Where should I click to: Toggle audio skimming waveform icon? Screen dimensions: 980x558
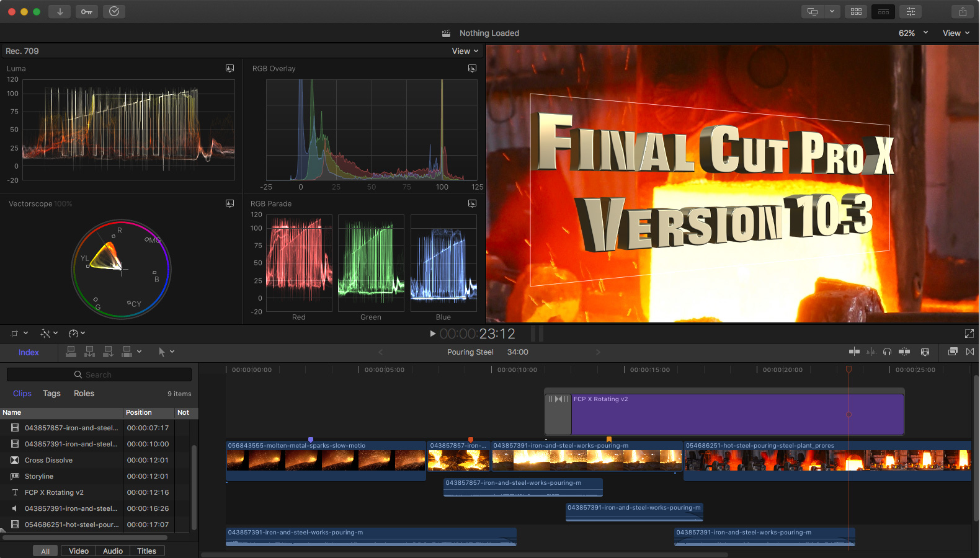coord(871,352)
